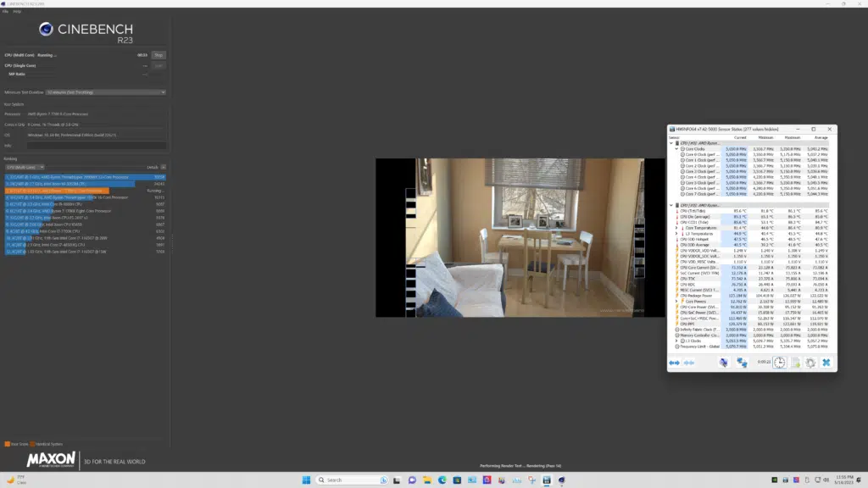Screen dimensions: 868x488
Task: Open File Explorer from the taskbar
Action: [x=427, y=480]
